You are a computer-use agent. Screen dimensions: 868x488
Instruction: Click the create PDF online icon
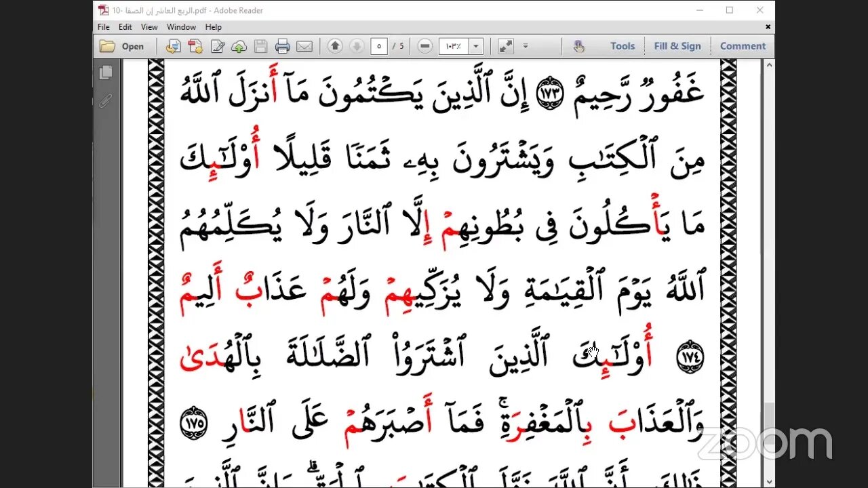(195, 46)
